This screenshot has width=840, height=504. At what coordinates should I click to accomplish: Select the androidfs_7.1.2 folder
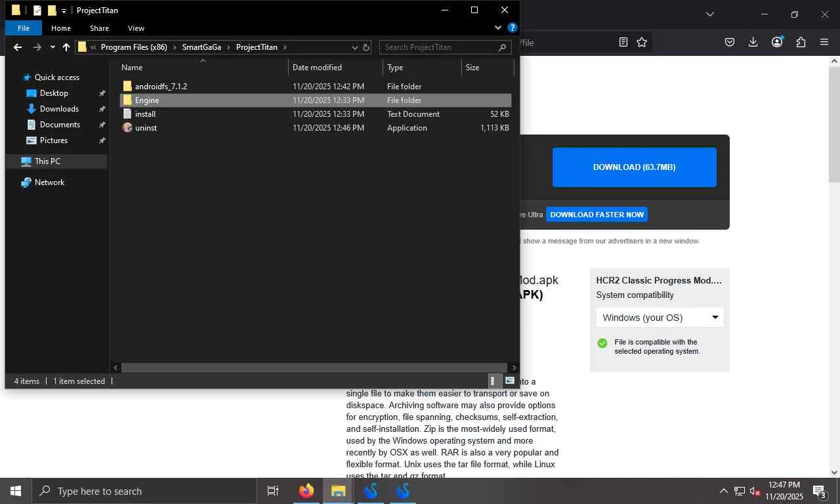tap(316, 87)
